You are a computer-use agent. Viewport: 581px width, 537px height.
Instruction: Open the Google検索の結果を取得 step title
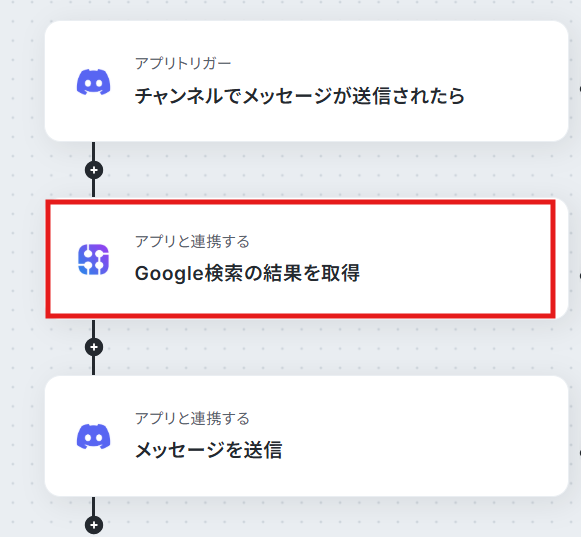click(247, 273)
